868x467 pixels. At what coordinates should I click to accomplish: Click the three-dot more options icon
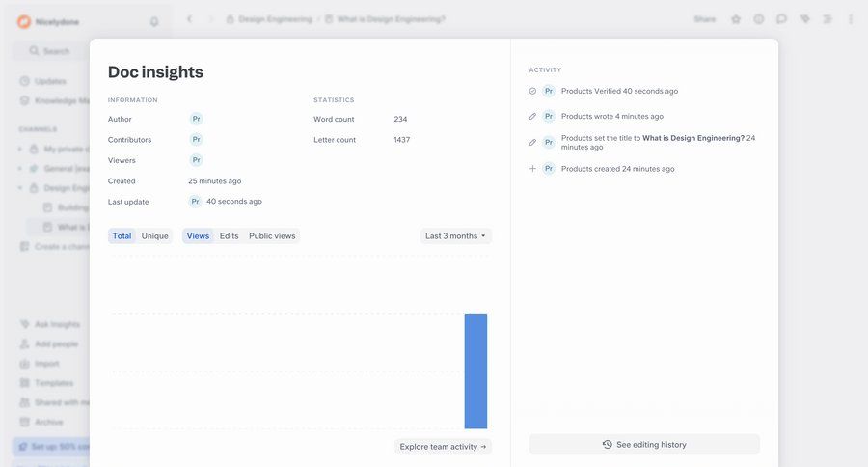pos(850,19)
